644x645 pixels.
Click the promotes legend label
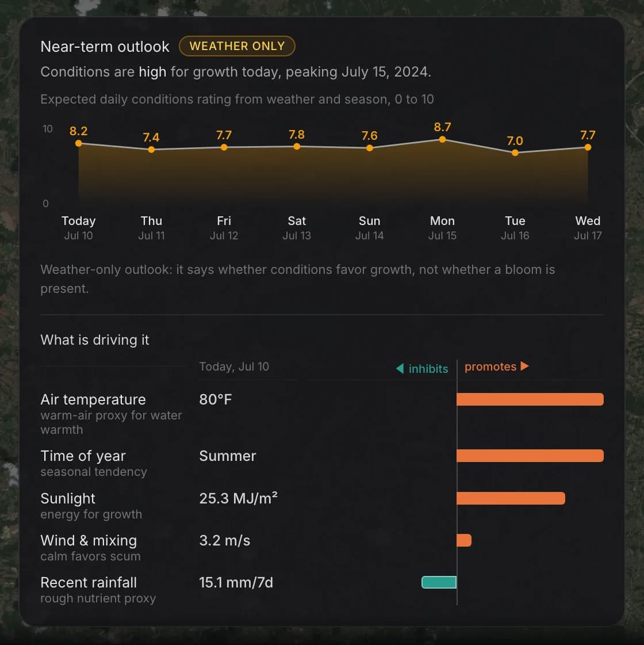point(490,367)
